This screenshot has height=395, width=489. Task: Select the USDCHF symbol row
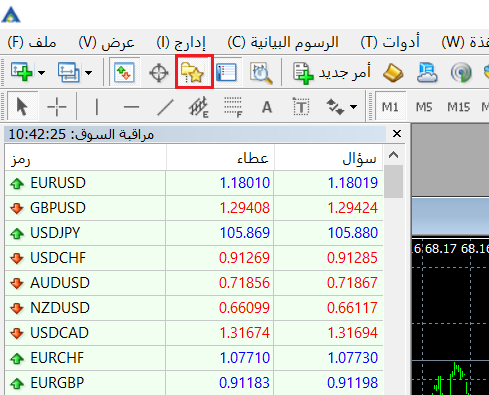click(x=194, y=258)
